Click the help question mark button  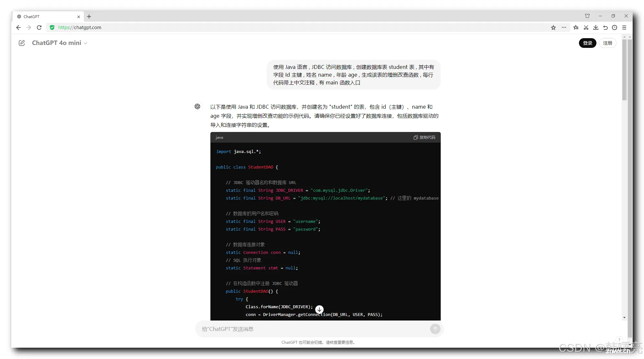619,340
